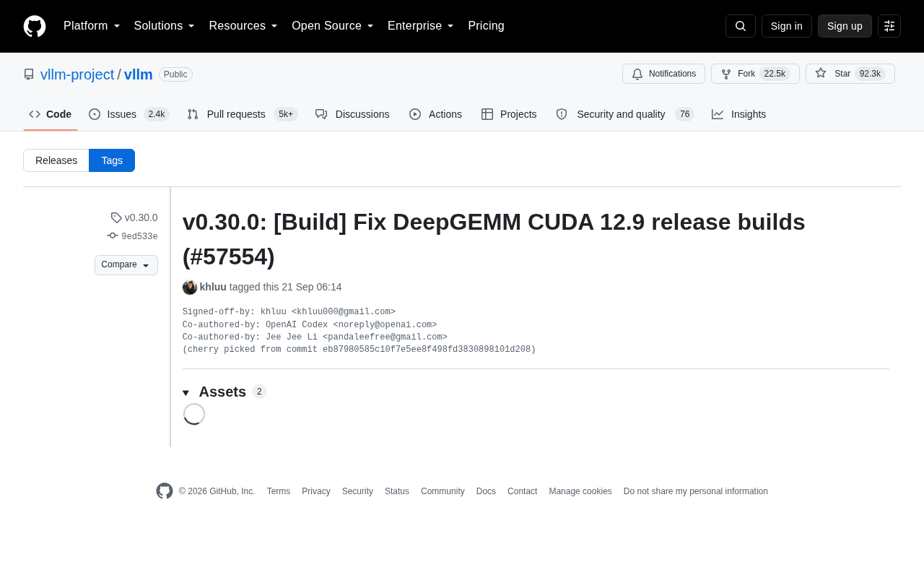Open the Issues tab

129,114
